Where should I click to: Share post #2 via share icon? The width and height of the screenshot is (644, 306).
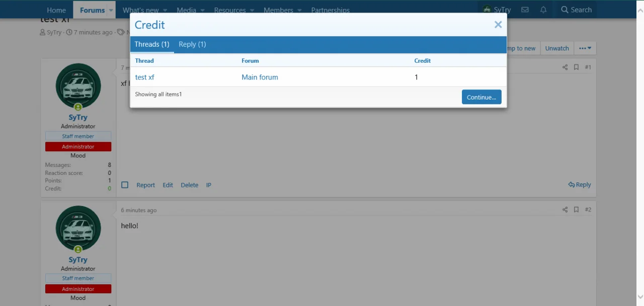coord(565,210)
